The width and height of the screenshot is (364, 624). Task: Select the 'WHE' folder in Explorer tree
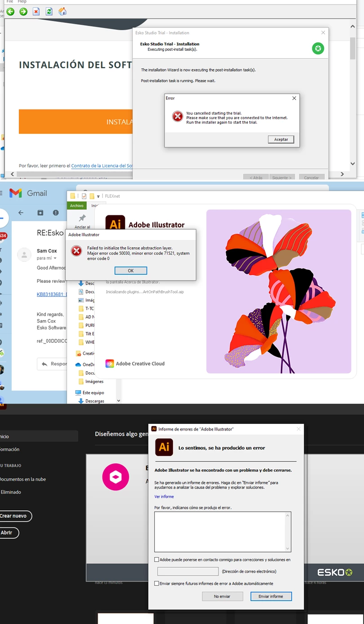pos(86,342)
